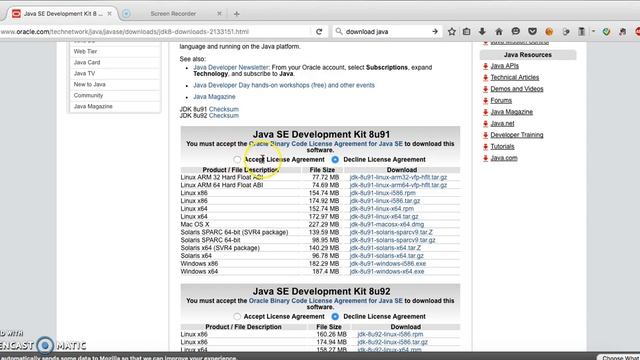Click the download arrow icon beside Forums
This screenshot has height=360, width=640.
485,100
